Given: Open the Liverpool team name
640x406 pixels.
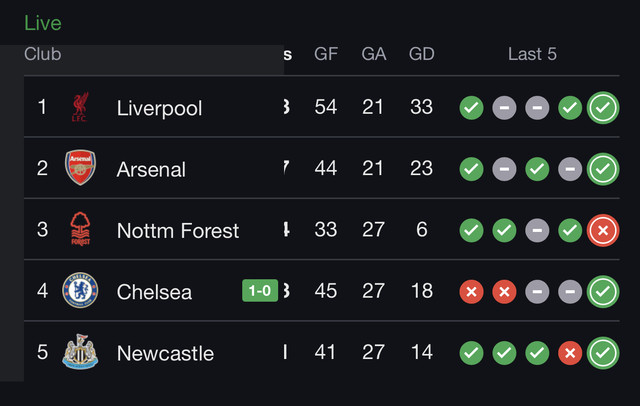Looking at the screenshot, I should (159, 108).
